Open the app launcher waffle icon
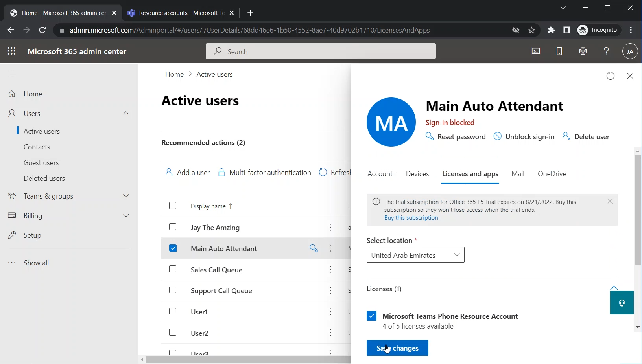This screenshot has width=642, height=364. tap(12, 51)
